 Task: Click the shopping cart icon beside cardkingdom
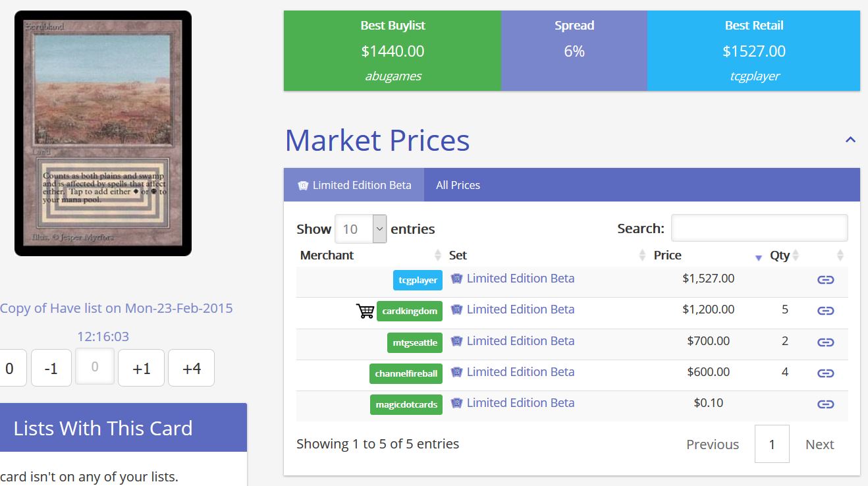click(365, 311)
